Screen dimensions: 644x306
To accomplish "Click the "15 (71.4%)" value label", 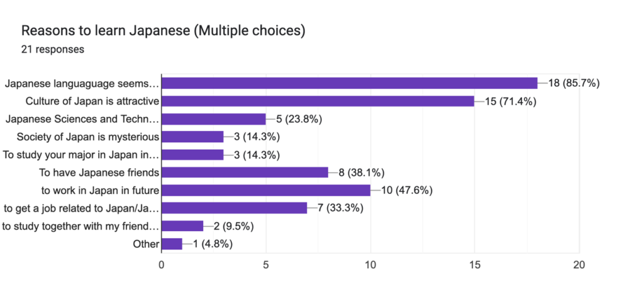I will 512,101.
